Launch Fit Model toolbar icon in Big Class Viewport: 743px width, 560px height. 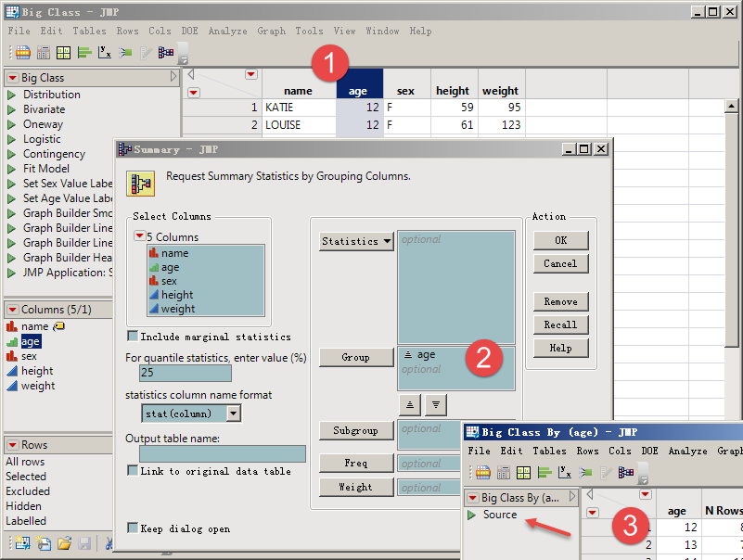click(125, 52)
